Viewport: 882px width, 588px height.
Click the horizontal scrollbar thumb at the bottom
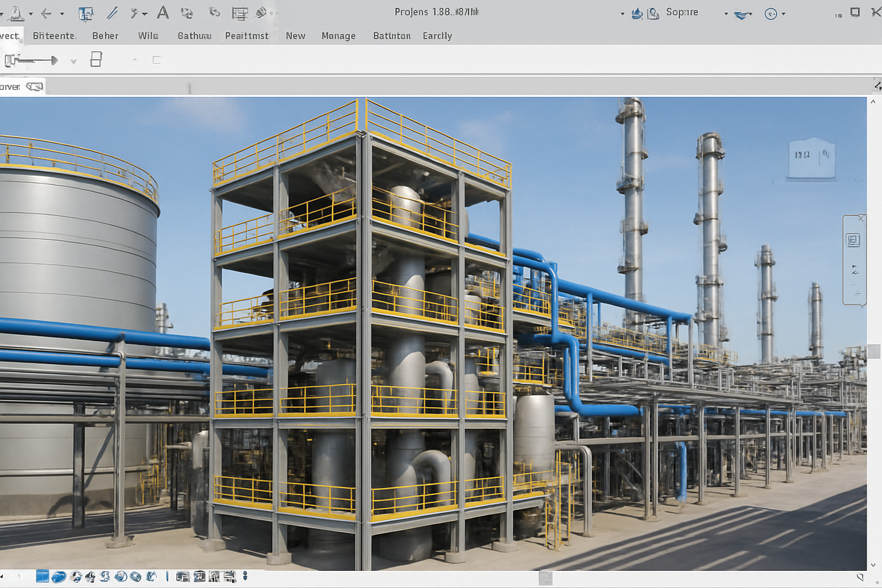tap(546, 578)
